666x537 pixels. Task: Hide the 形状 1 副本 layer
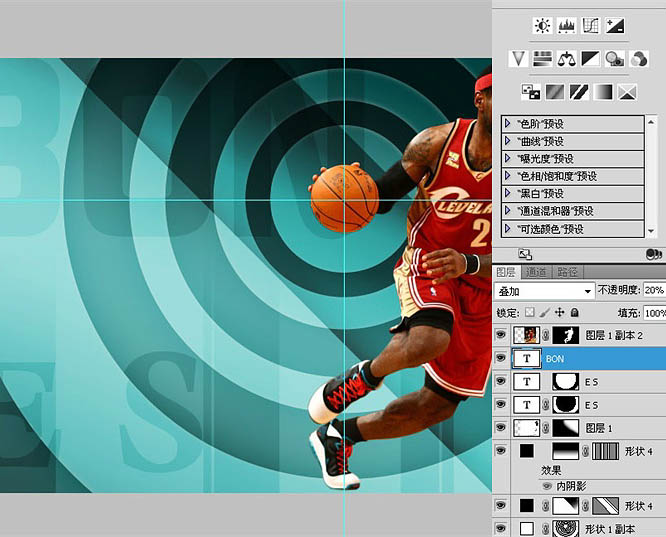501,529
